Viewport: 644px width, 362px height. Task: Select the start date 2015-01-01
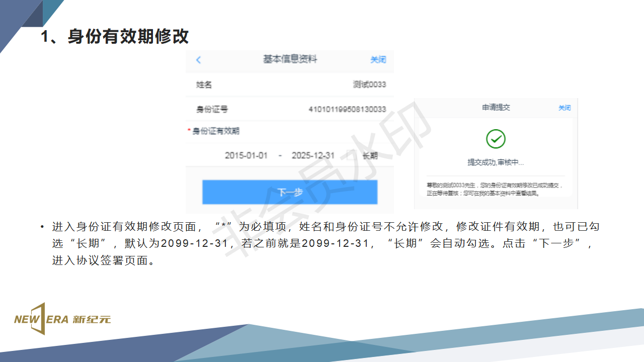tap(246, 156)
